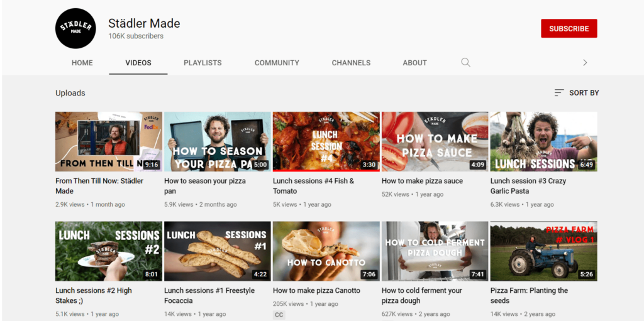The height and width of the screenshot is (321, 644).
Task: Open the Lunch Sessions #3 garlic thumbnail
Action: click(544, 141)
